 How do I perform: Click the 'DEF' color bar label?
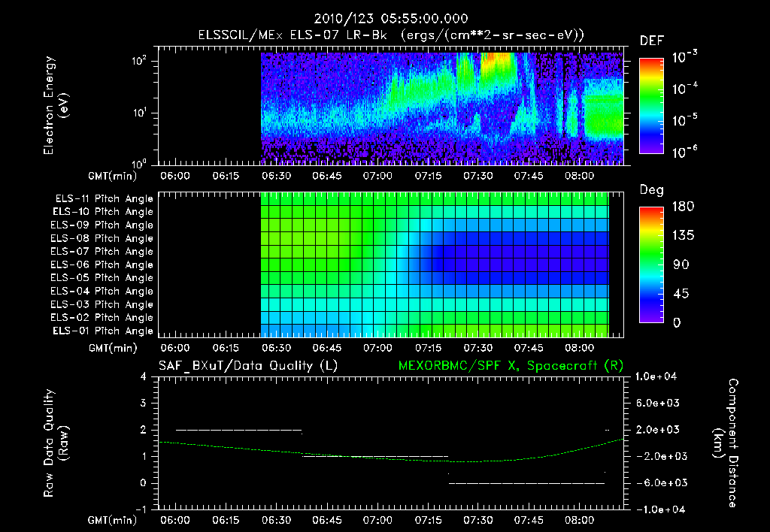coord(652,41)
